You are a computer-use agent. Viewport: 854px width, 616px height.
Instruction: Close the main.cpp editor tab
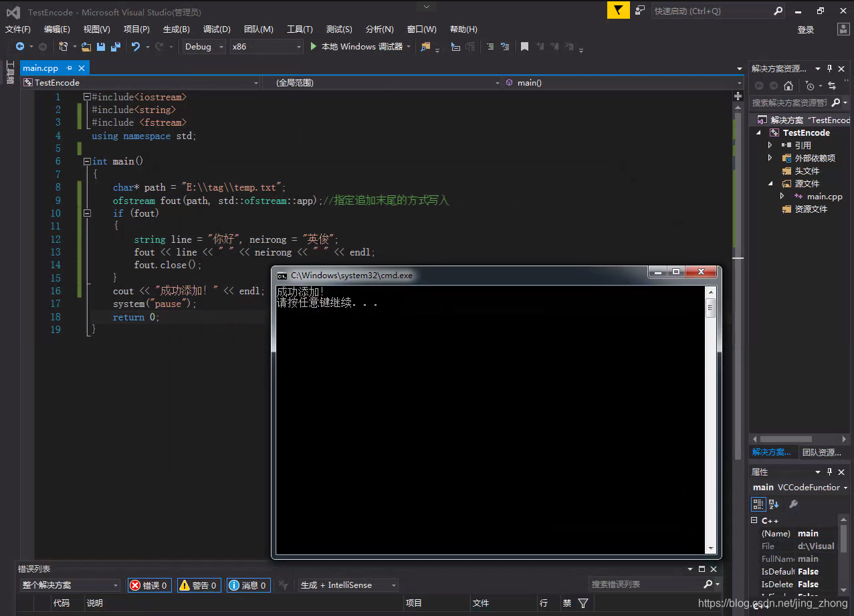pos(82,68)
